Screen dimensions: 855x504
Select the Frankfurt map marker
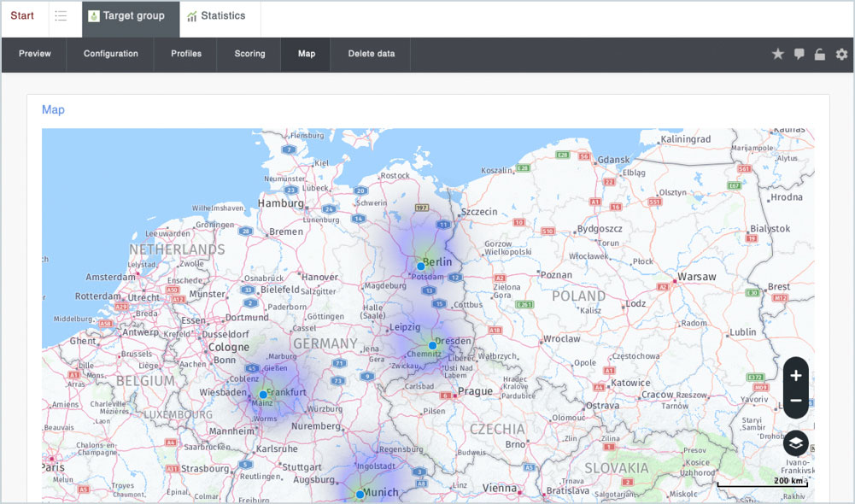coord(263,395)
